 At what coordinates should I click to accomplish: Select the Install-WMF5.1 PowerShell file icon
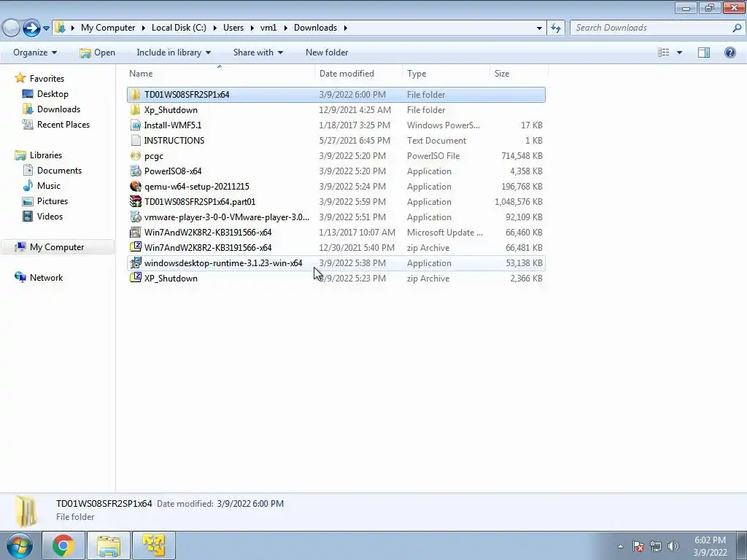click(136, 125)
